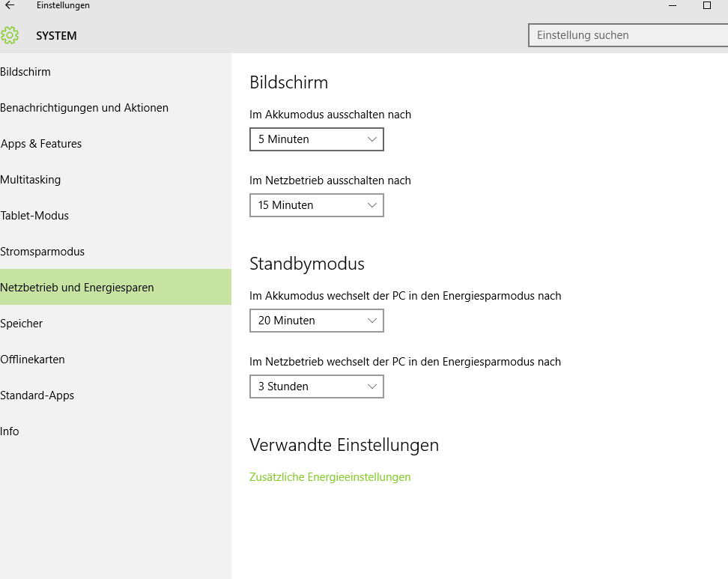Click the Einstellungen window title text
Screen dimensions: 728x579
click(x=63, y=5)
